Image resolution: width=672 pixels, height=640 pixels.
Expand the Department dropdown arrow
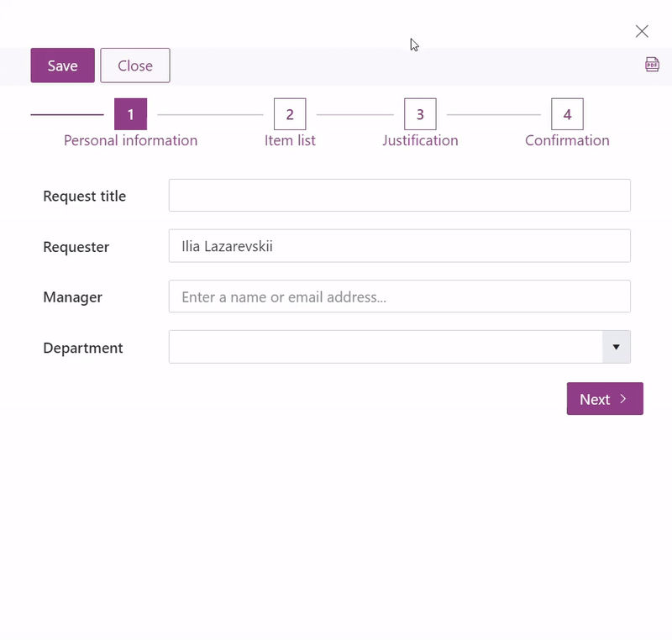point(617,347)
